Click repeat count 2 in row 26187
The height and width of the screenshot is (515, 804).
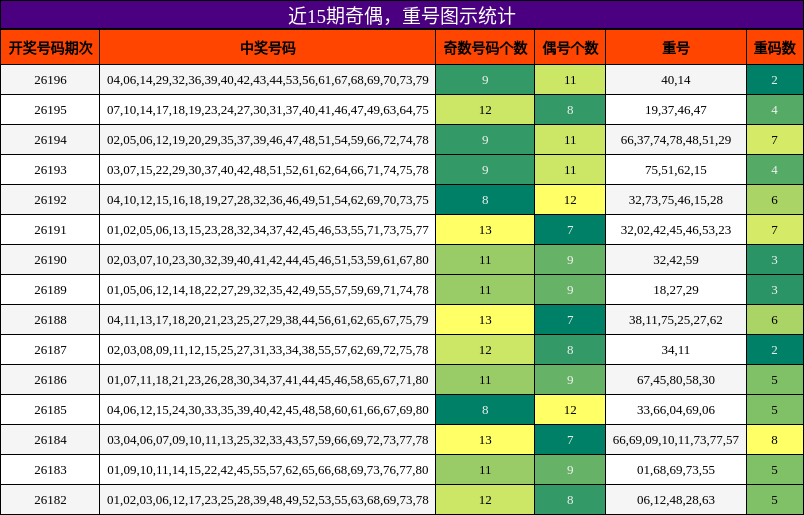(x=775, y=350)
